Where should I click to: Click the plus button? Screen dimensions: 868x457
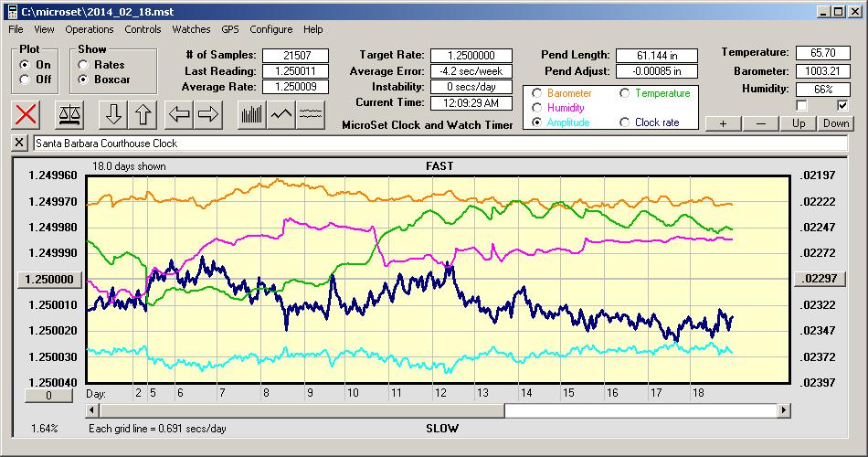click(723, 123)
